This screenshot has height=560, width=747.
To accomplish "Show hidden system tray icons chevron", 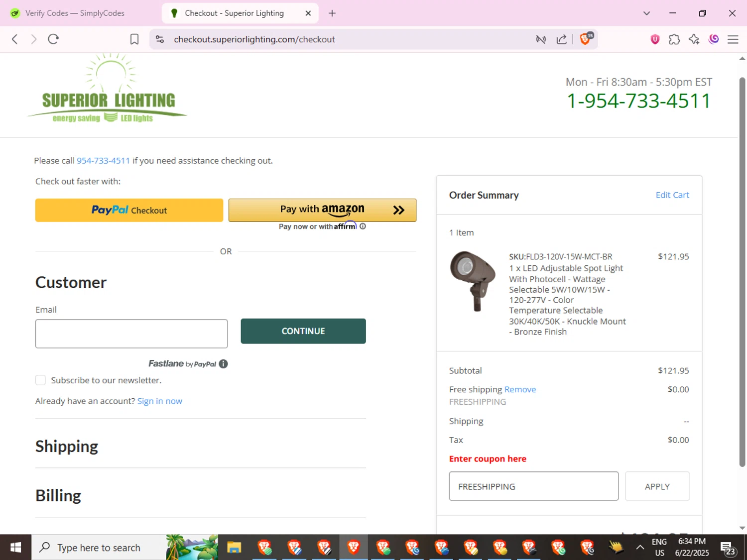I will [x=640, y=548].
